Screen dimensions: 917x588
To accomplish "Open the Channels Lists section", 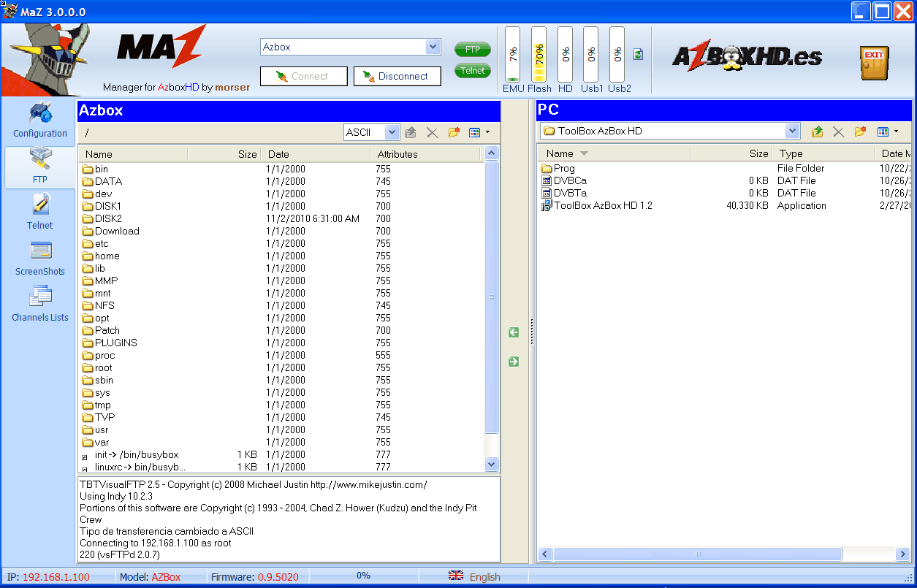I will coord(40,305).
